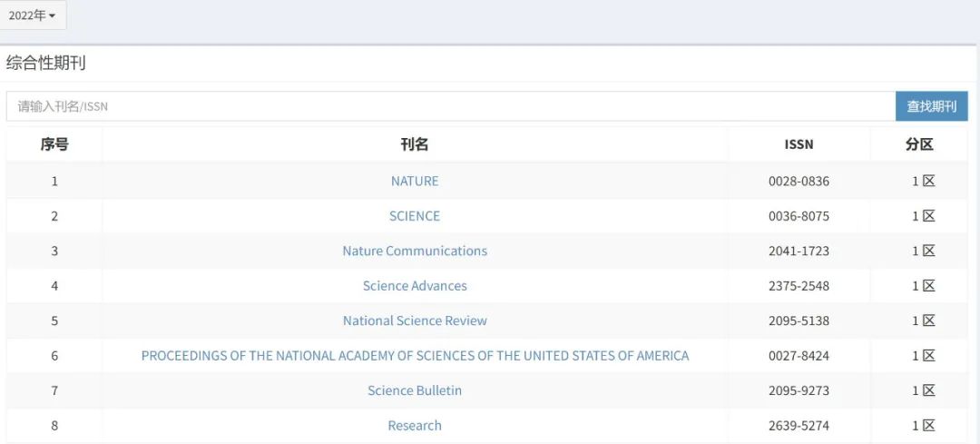
Task: Open National Science Review journal page
Action: coord(415,321)
